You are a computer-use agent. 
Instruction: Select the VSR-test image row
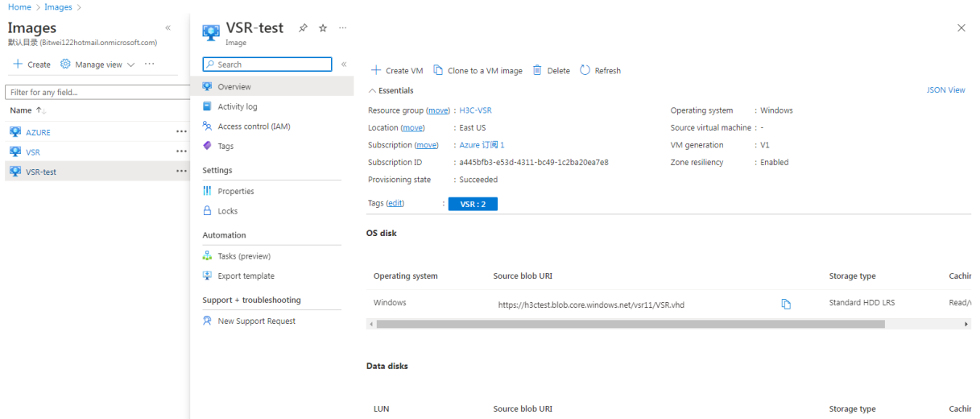[x=97, y=171]
